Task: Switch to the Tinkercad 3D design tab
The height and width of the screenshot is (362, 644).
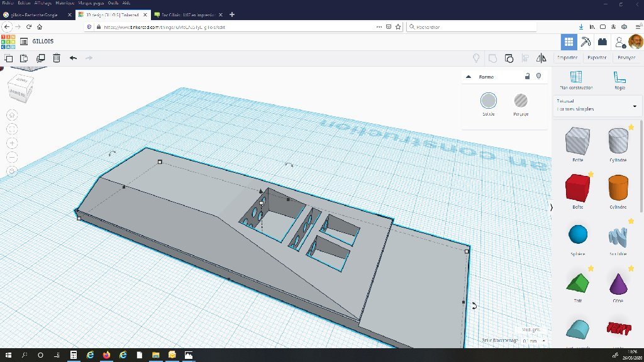Action: 112,15
